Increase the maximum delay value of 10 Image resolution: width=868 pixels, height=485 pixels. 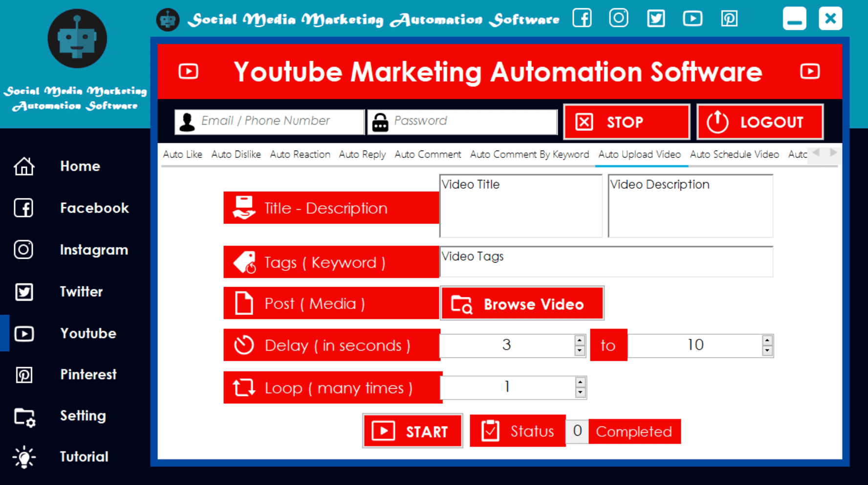767,340
